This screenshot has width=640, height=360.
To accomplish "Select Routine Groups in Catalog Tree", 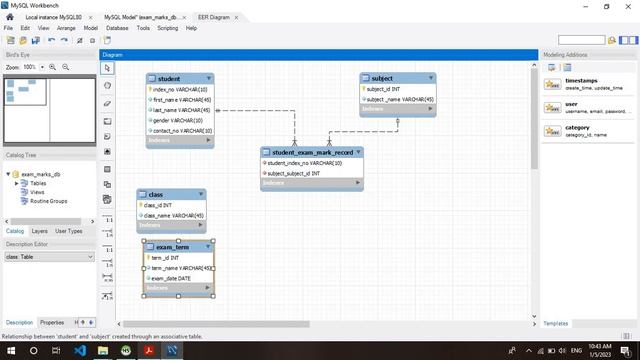I will [48, 201].
